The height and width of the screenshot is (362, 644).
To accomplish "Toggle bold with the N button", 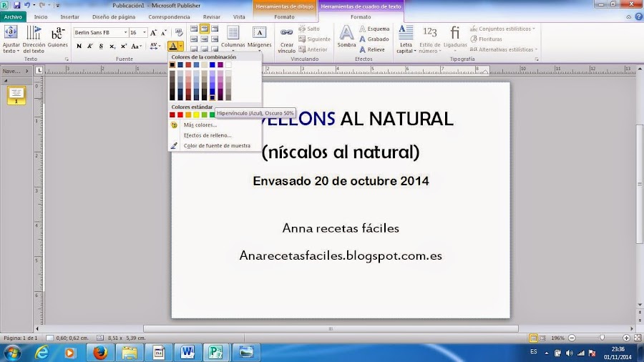I will [x=79, y=46].
